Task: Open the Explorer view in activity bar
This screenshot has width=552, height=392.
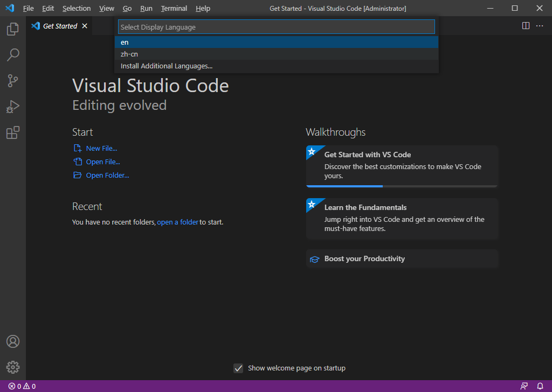Action: 13,29
